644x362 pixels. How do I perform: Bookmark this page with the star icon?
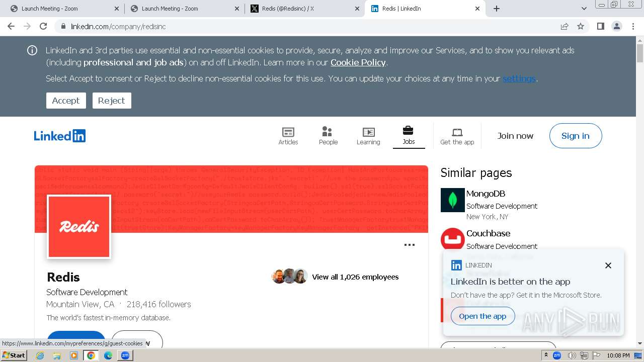coord(581,26)
